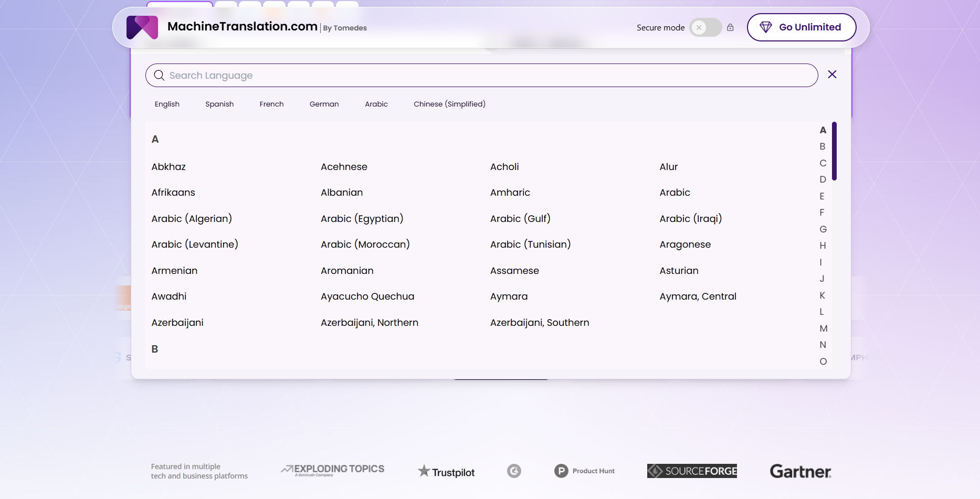The height and width of the screenshot is (499, 980).
Task: Choose Arabic (Tunisian) language
Action: pos(530,245)
